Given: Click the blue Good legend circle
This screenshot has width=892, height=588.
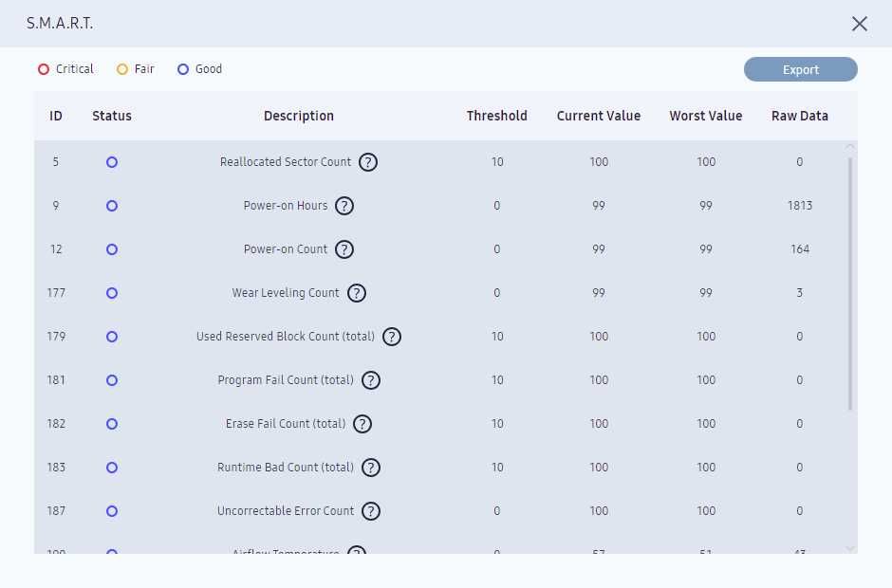Looking at the screenshot, I should [x=183, y=69].
